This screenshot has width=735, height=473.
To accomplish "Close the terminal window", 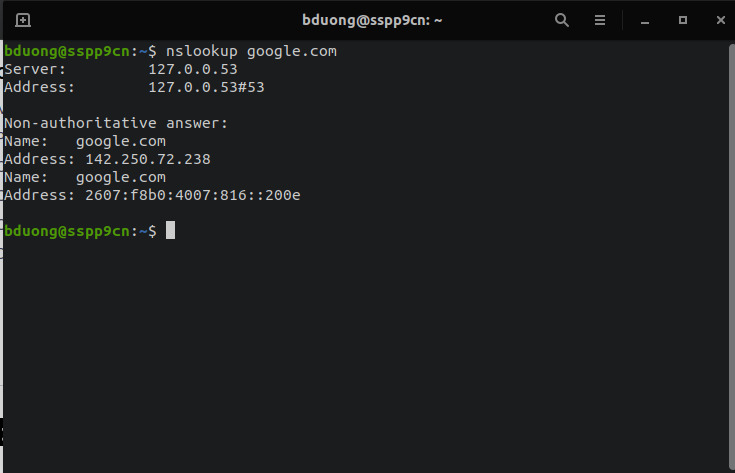I will point(718,20).
